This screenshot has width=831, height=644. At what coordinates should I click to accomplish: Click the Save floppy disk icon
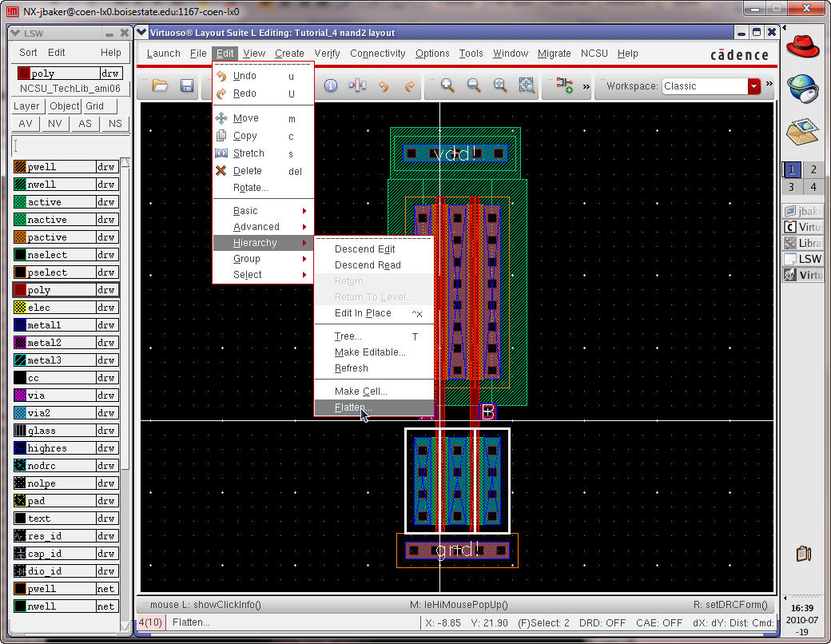[186, 85]
